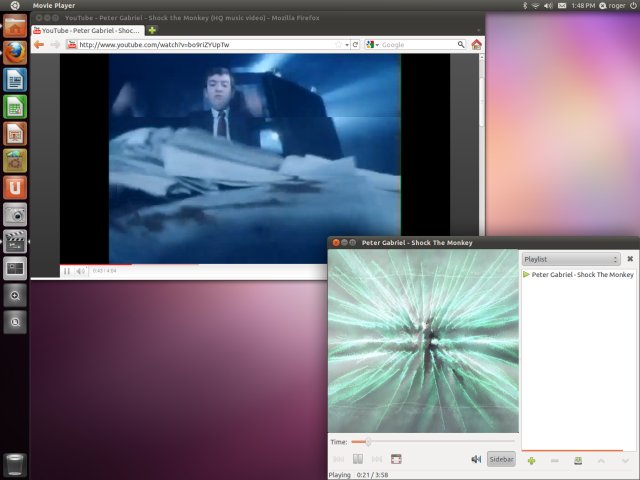Skip to previous track in Movie Player
Image resolution: width=640 pixels, height=480 pixels.
pyautogui.click(x=338, y=460)
